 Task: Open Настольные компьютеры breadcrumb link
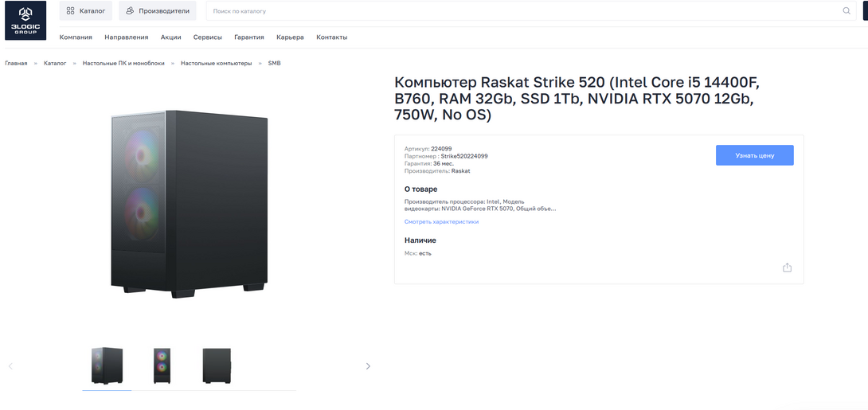click(216, 63)
